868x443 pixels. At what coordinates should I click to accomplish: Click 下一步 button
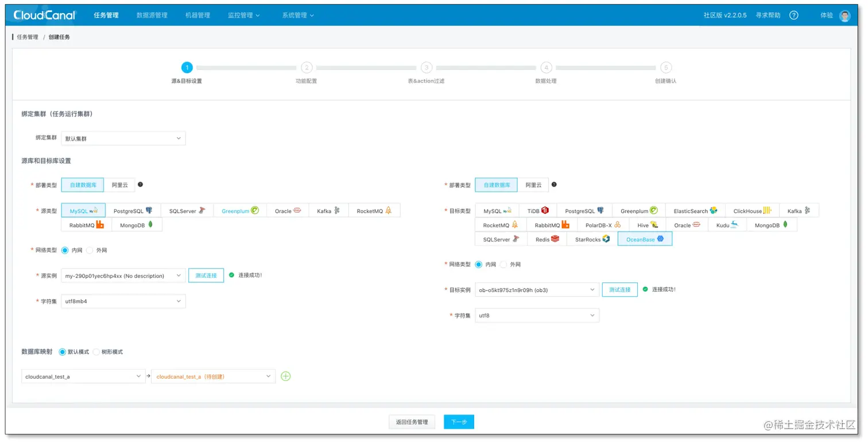459,422
